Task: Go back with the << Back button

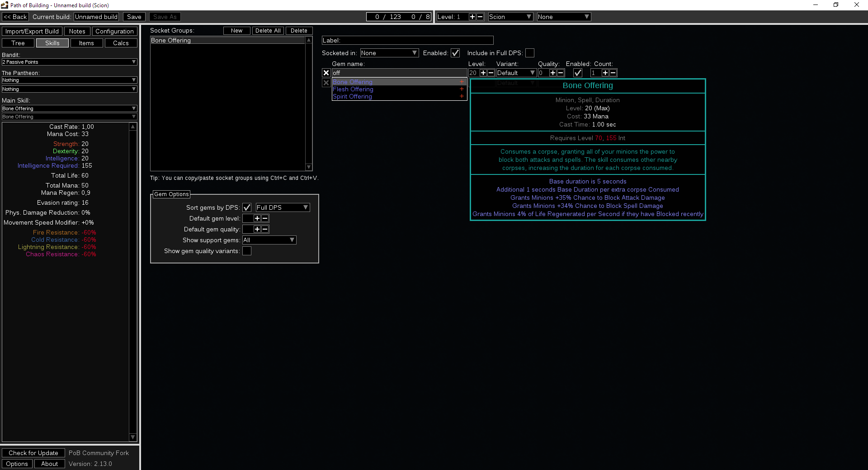Action: [15, 17]
